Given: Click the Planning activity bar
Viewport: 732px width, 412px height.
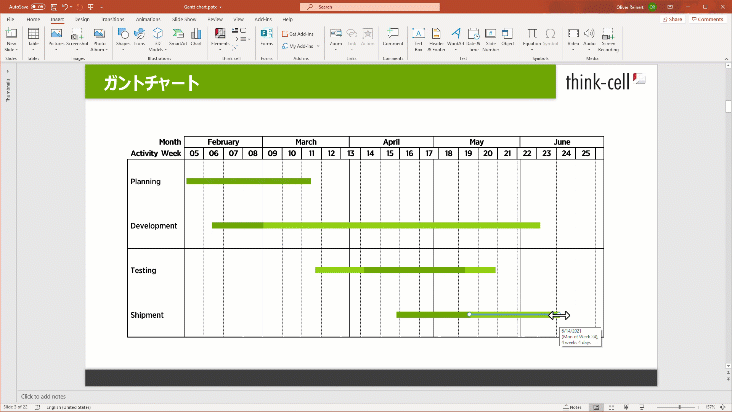Looking at the screenshot, I should point(248,181).
